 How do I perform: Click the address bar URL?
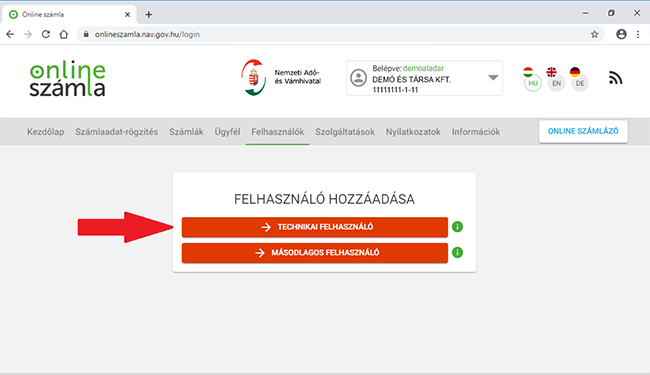[147, 34]
